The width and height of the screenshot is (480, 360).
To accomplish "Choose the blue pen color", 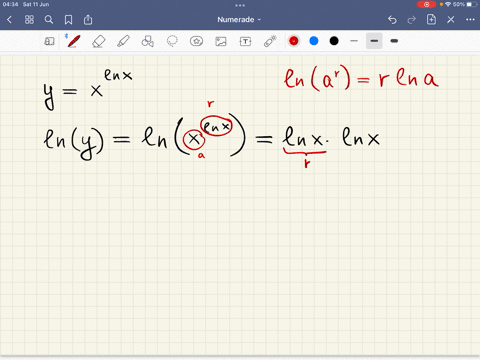I will coord(314,41).
